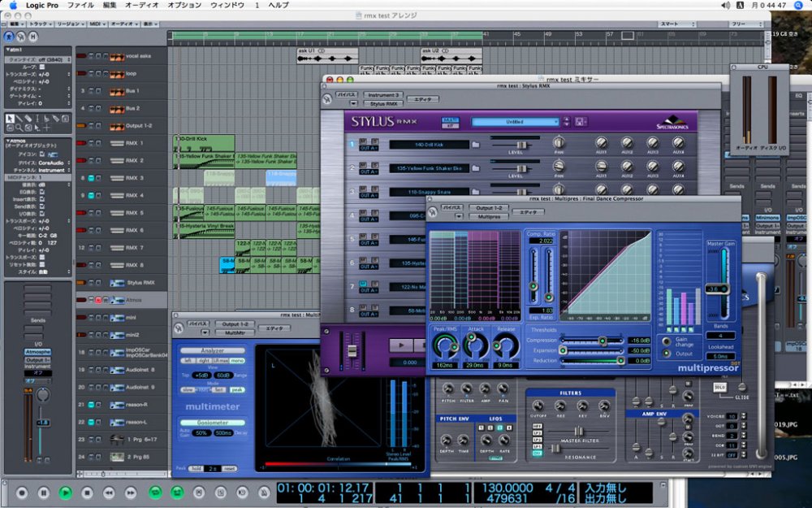
Task: Click the Rewind button in the transport bar
Action: coord(109,493)
